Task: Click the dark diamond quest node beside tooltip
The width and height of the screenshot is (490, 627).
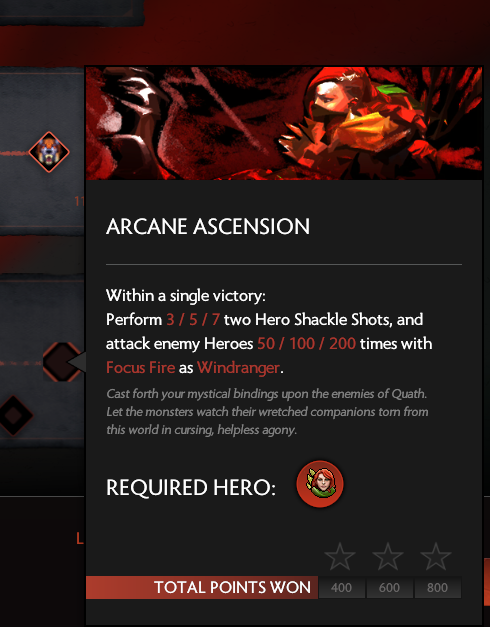Action: pos(62,361)
